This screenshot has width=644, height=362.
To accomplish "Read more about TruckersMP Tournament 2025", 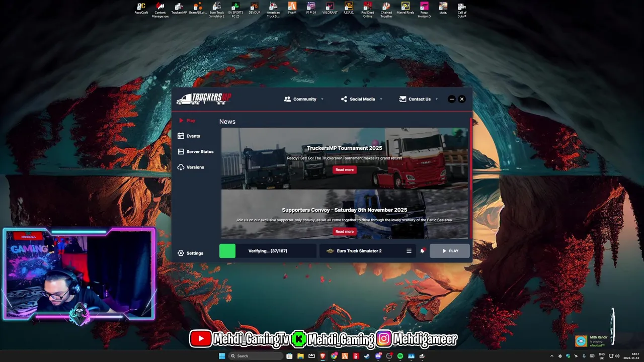I will coord(345,170).
